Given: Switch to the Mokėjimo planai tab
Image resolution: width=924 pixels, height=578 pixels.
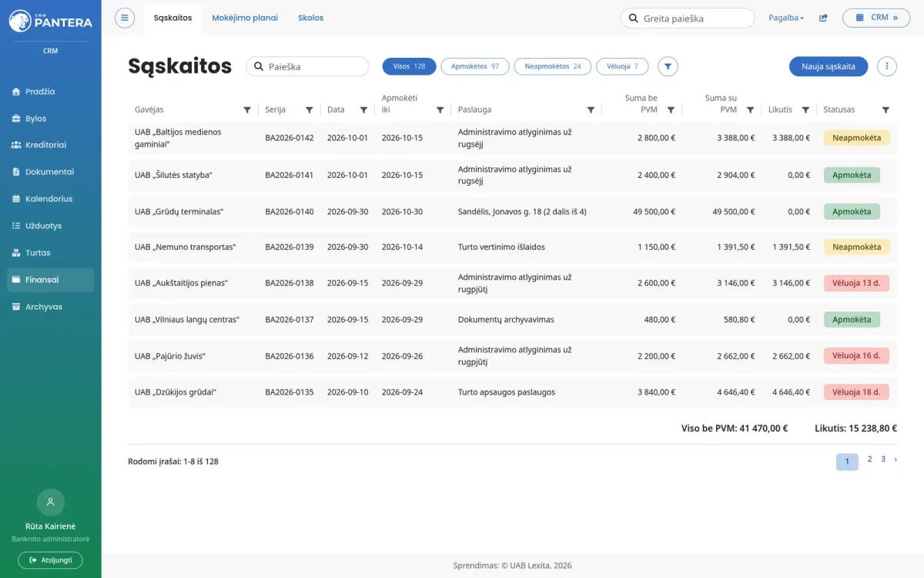Looking at the screenshot, I should click(245, 18).
